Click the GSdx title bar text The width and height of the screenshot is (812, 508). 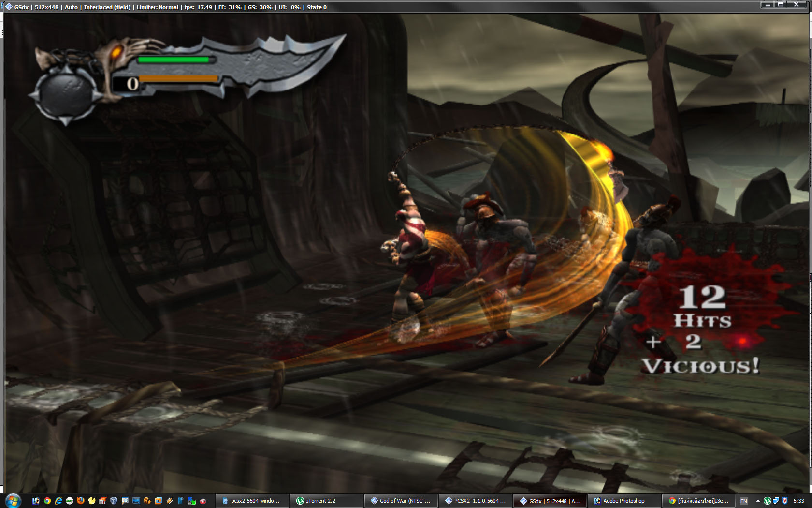point(171,7)
